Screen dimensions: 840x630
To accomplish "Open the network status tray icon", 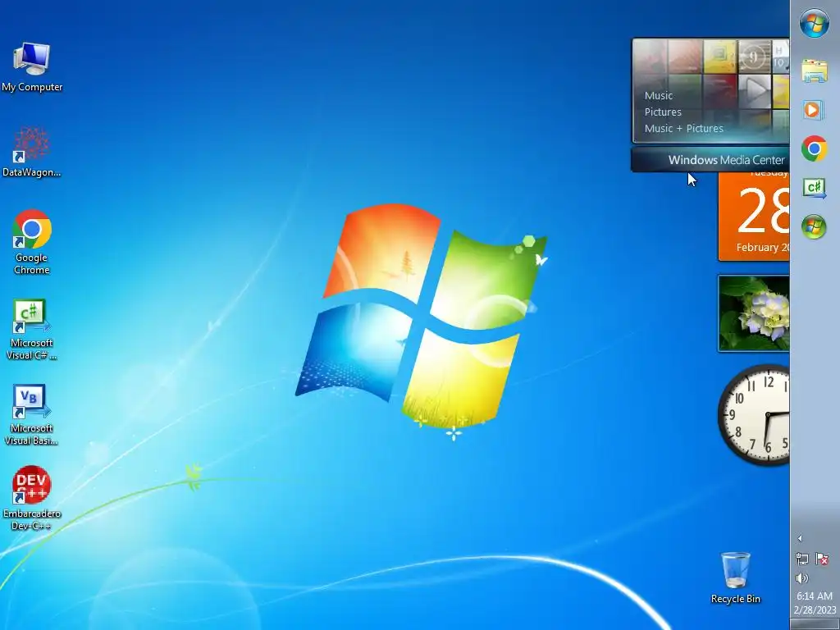I will click(802, 559).
